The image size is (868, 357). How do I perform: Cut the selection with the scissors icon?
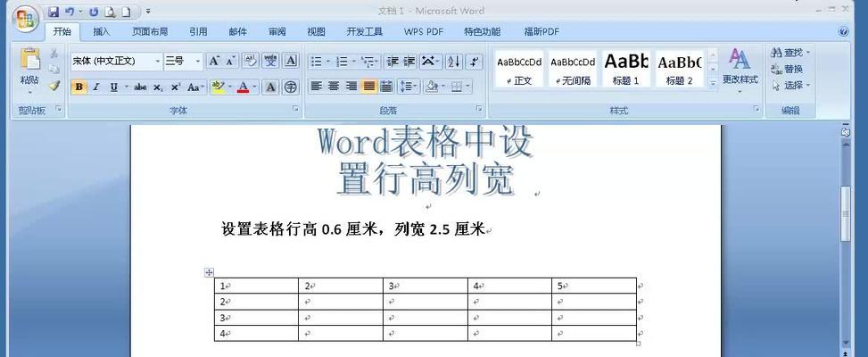[x=54, y=54]
